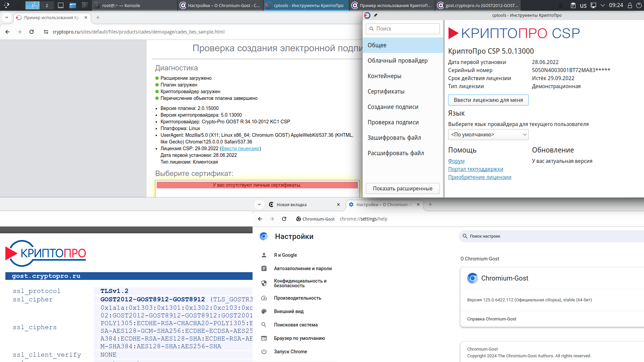The width and height of the screenshot is (644, 362).
Task: Click the chrome://settings/help address bar
Action: (x=364, y=219)
